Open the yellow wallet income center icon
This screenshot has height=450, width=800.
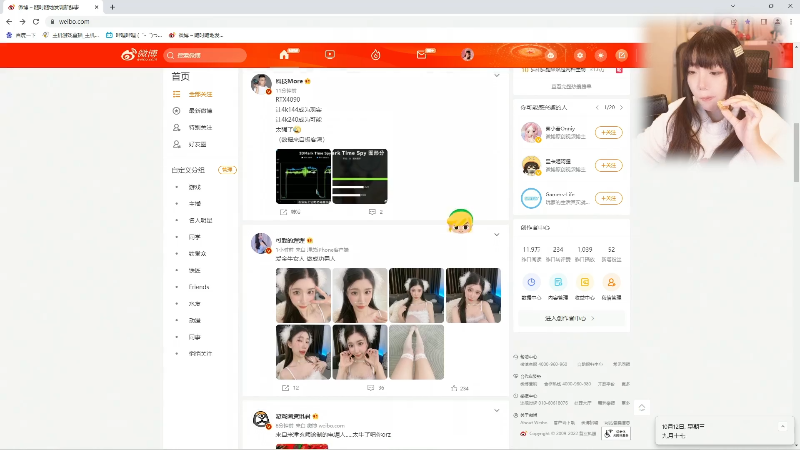click(585, 282)
